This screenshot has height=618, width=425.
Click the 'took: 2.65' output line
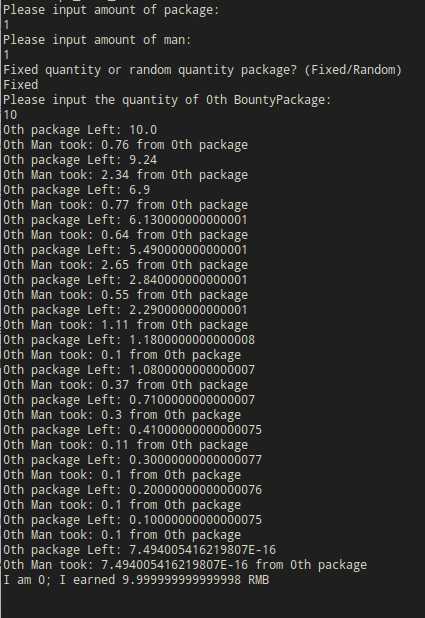point(125,264)
